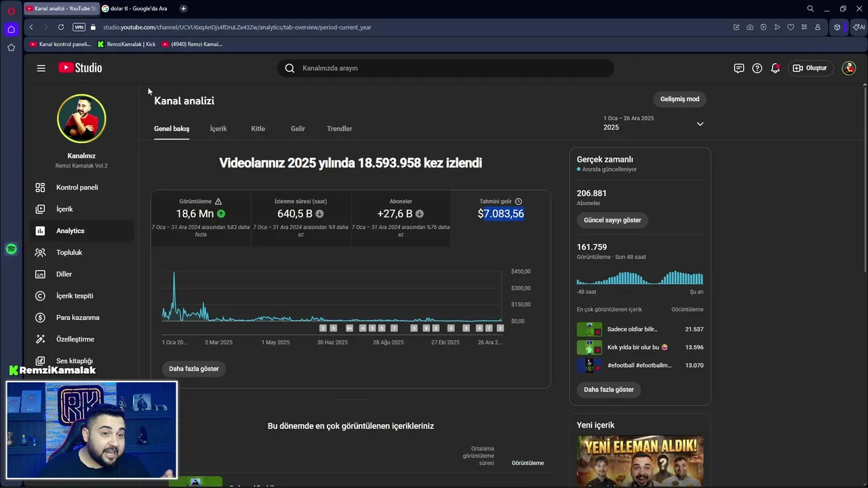Click the YouTube Studio logo
Image resolution: width=868 pixels, height=488 pixels.
click(x=80, y=68)
